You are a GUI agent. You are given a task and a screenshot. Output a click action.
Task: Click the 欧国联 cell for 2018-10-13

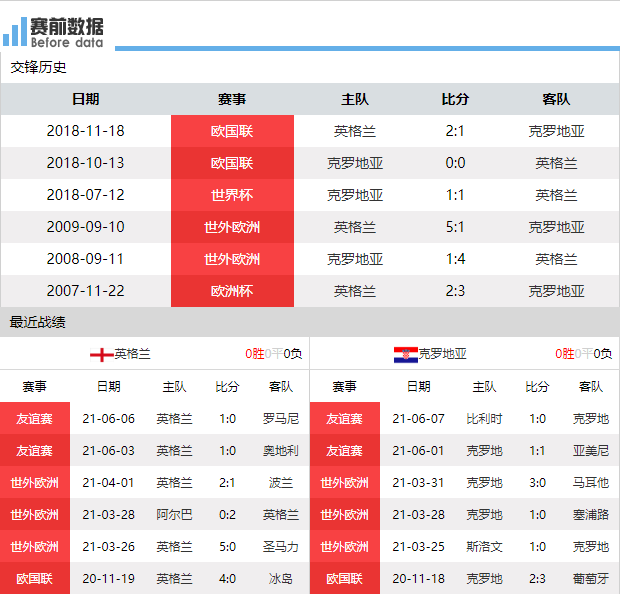point(232,163)
